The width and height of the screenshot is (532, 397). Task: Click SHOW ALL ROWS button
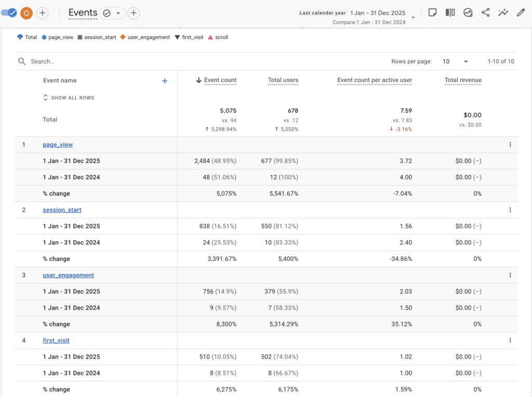pyautogui.click(x=69, y=98)
